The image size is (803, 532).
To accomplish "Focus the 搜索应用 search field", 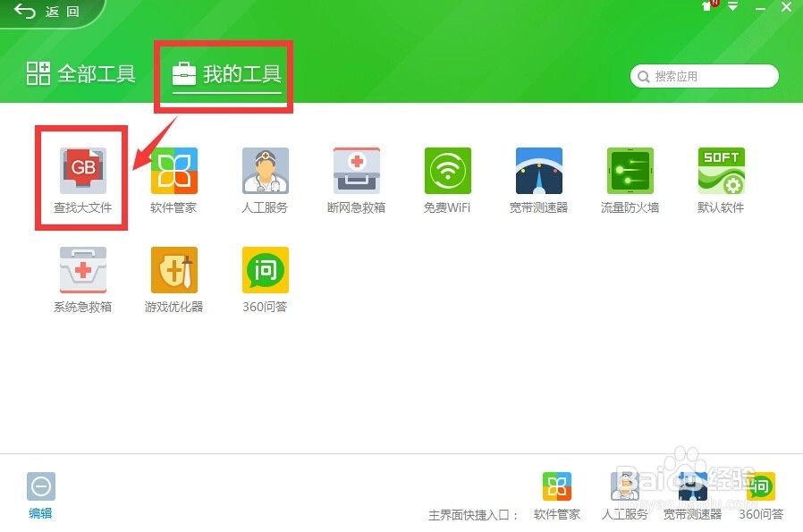I will pos(704,76).
